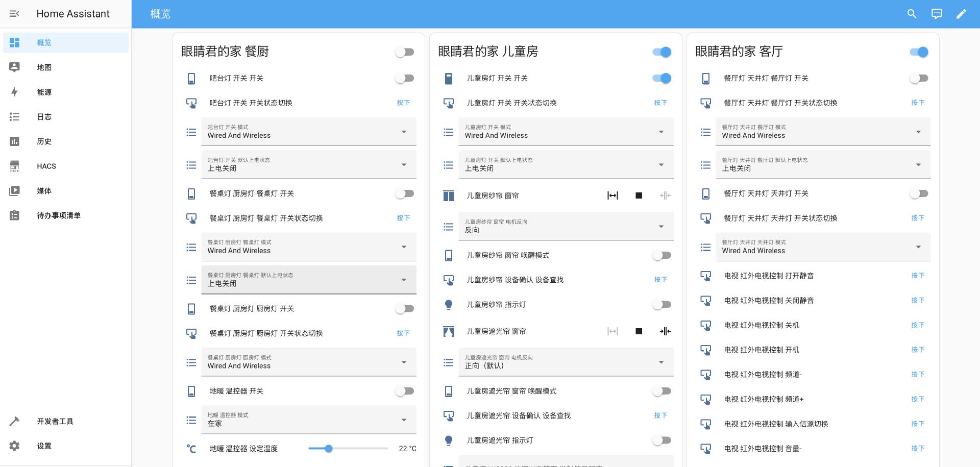Viewport: 980px width, 467px height.
Task: Open the 能源 energy page
Action: pos(66,92)
